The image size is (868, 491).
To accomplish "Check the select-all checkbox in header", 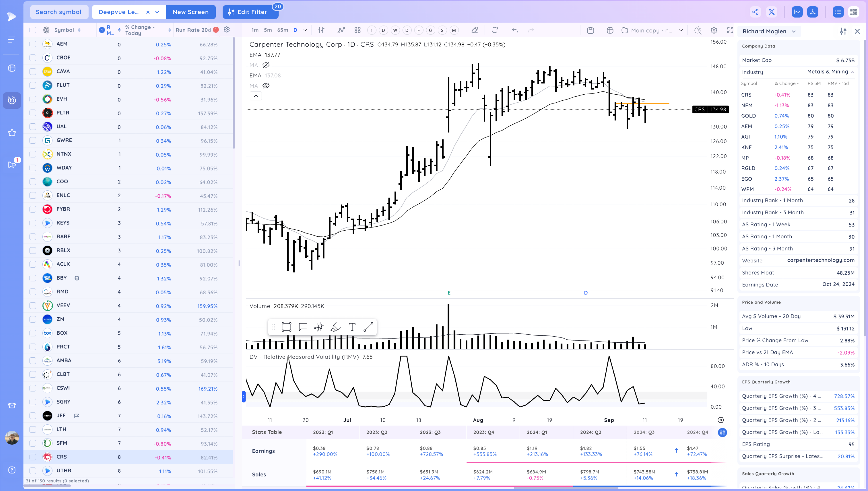I will (x=33, y=30).
